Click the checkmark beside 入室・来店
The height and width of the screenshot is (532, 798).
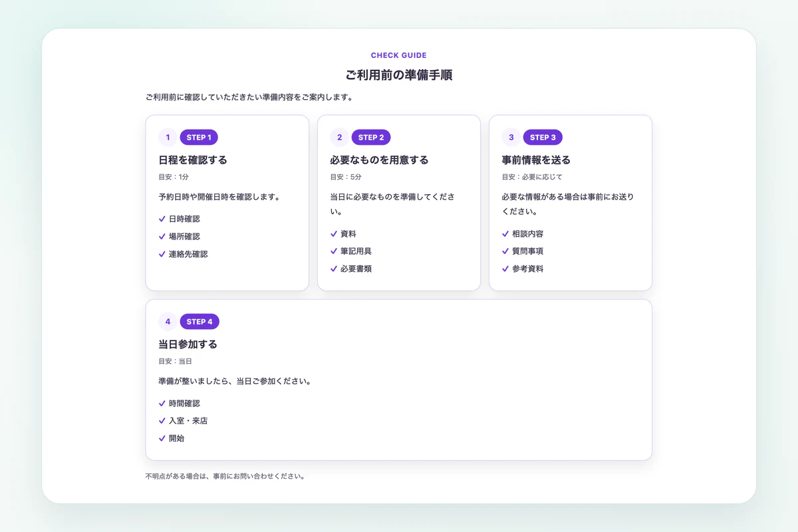162,421
